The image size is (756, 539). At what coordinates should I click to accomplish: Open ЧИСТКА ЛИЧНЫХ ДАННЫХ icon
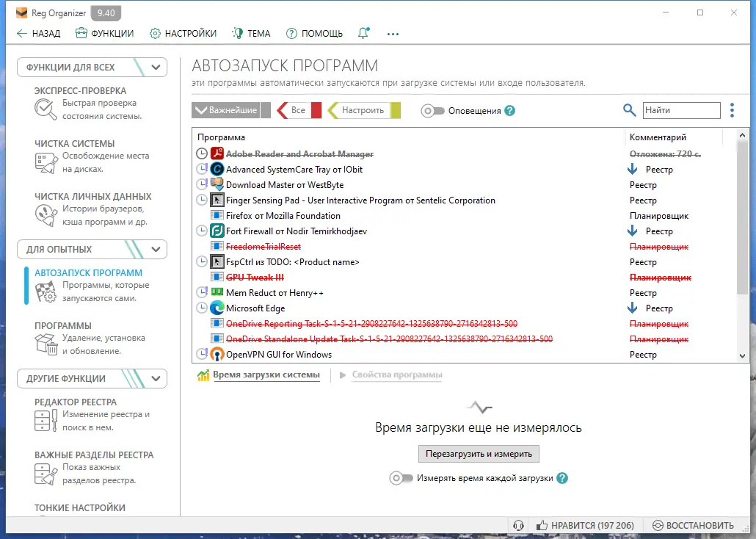click(46, 215)
